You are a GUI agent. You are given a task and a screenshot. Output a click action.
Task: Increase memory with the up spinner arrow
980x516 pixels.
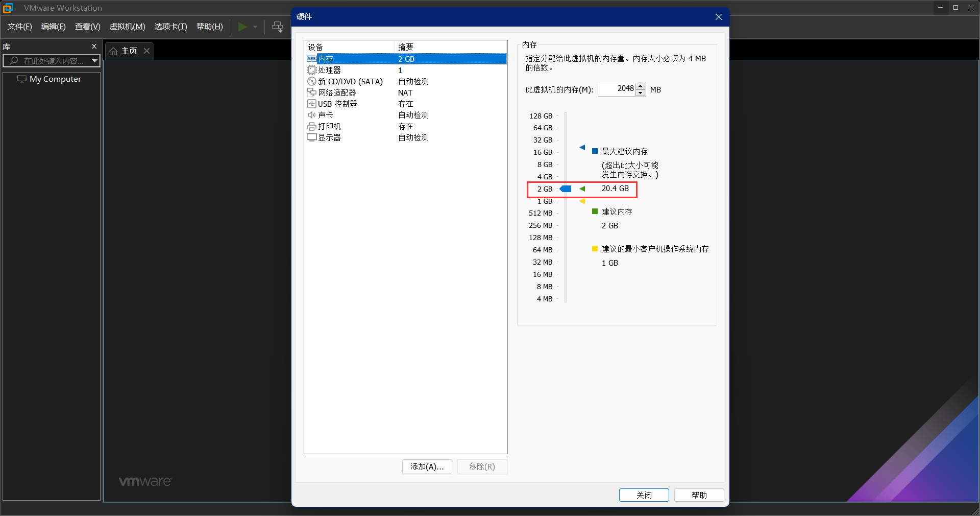(641, 86)
